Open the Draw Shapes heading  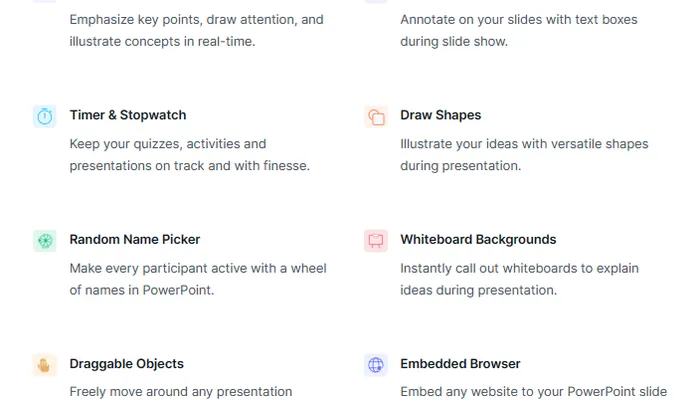coord(440,115)
